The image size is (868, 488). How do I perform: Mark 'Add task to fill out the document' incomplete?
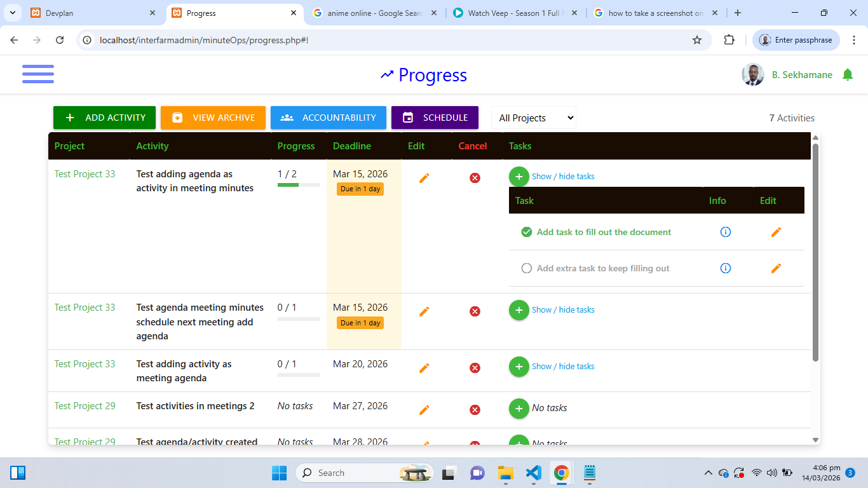pos(526,232)
